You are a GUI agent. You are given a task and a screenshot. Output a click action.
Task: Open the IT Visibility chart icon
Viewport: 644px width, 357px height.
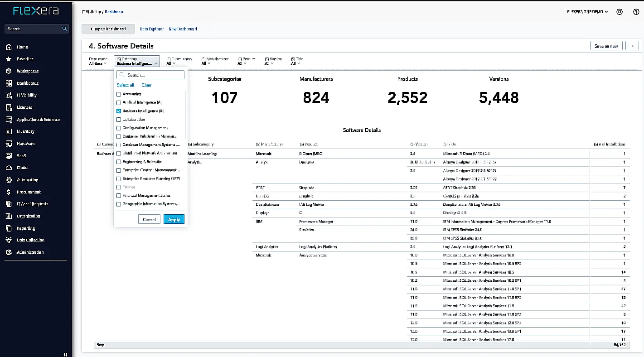pos(8,95)
